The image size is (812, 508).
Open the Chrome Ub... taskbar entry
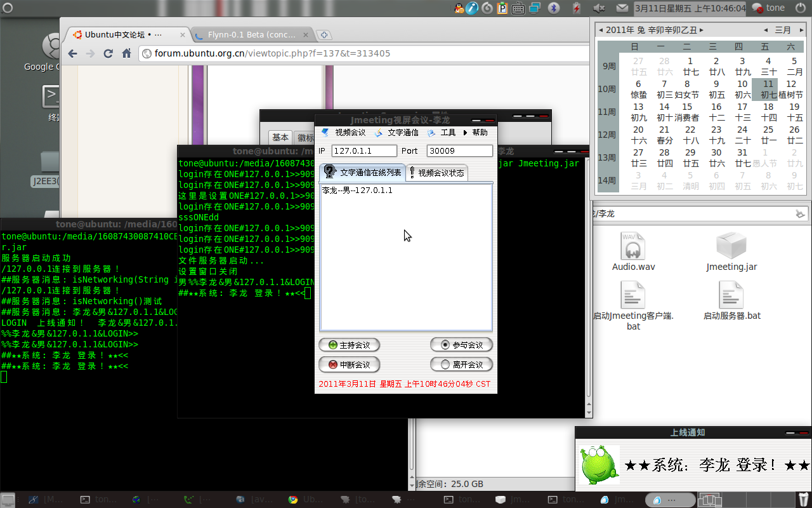[306, 500]
